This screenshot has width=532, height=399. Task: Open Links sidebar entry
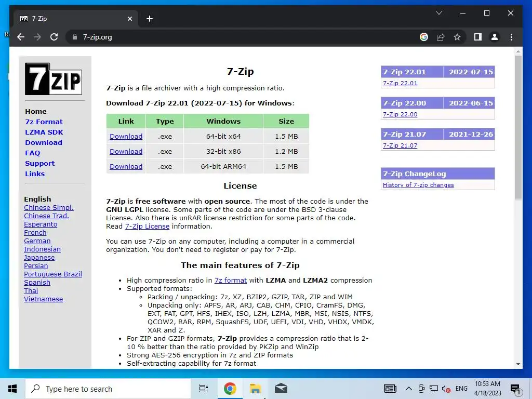35,174
